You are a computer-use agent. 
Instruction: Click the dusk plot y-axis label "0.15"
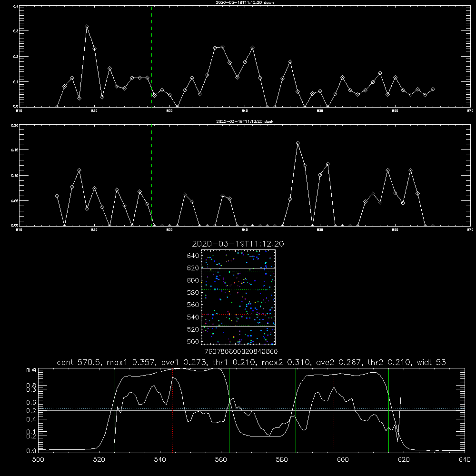pyautogui.click(x=15, y=150)
